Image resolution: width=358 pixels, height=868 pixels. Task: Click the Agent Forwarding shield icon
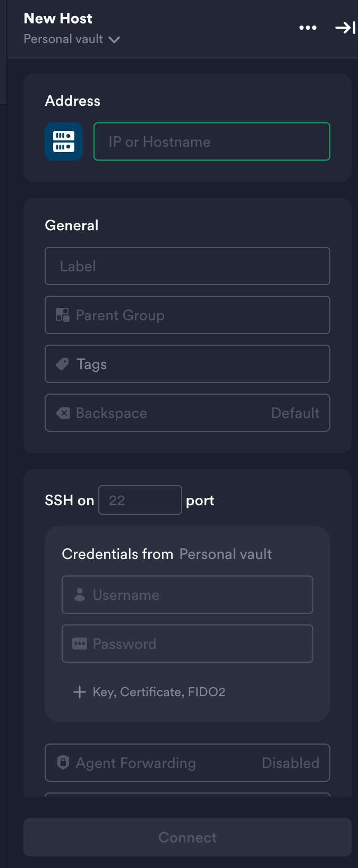click(63, 763)
